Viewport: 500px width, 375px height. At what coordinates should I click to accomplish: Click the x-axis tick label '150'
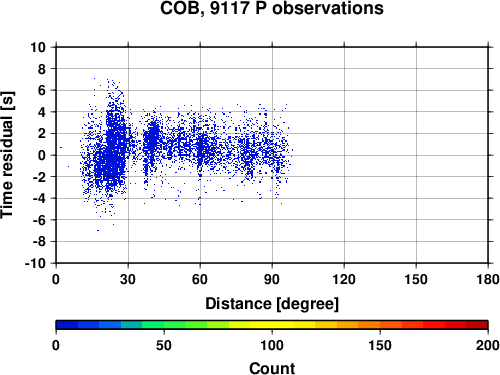pyautogui.click(x=416, y=279)
